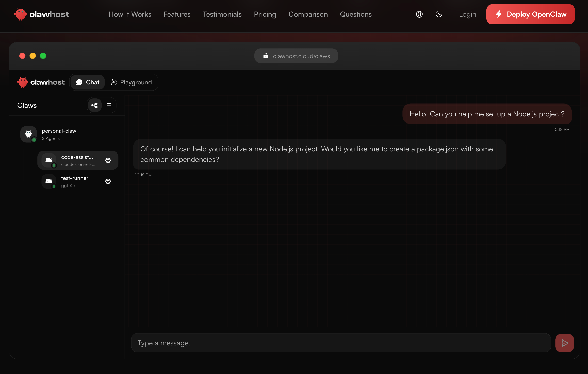Screen dimensions: 588x374
Task: Click the globe language selector icon
Action: (x=419, y=14)
